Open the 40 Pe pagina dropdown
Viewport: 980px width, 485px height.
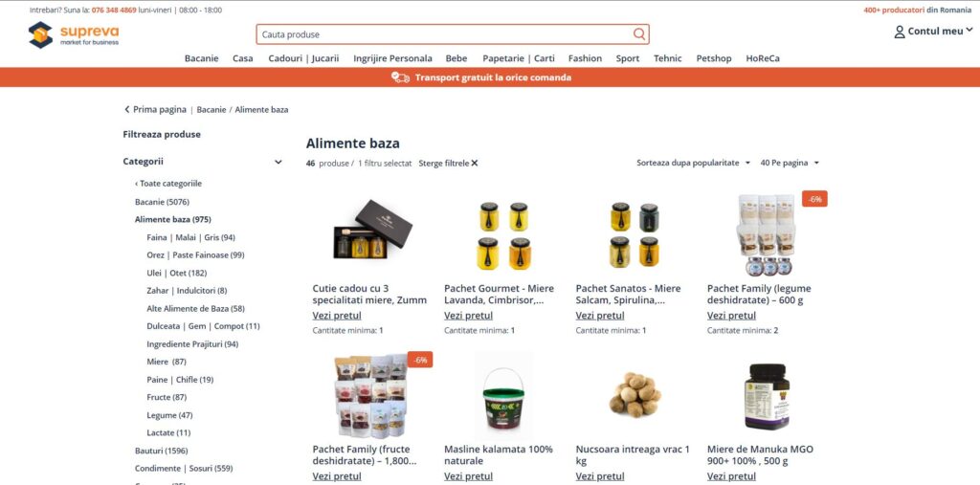pyautogui.click(x=790, y=164)
